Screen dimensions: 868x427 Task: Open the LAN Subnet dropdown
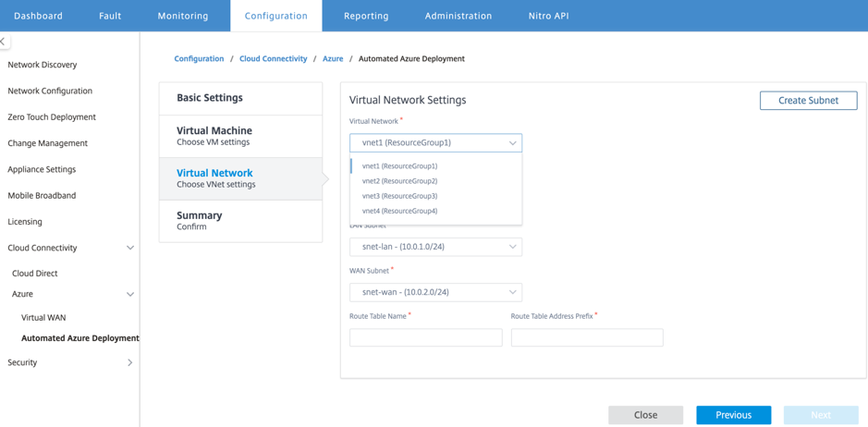click(435, 247)
